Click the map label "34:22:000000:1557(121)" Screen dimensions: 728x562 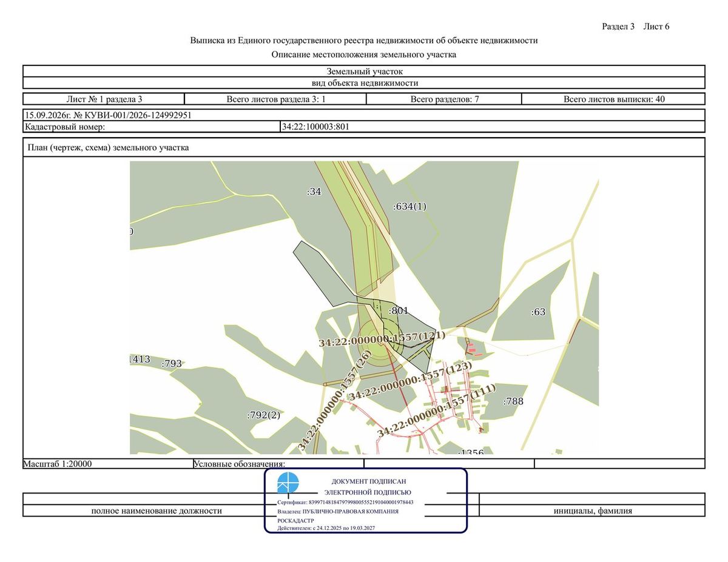tap(382, 339)
